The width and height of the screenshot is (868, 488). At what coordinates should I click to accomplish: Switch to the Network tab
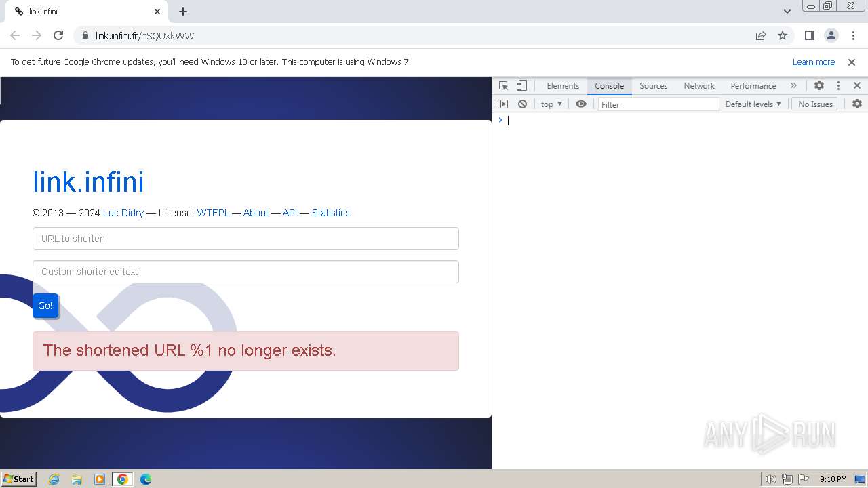699,86
